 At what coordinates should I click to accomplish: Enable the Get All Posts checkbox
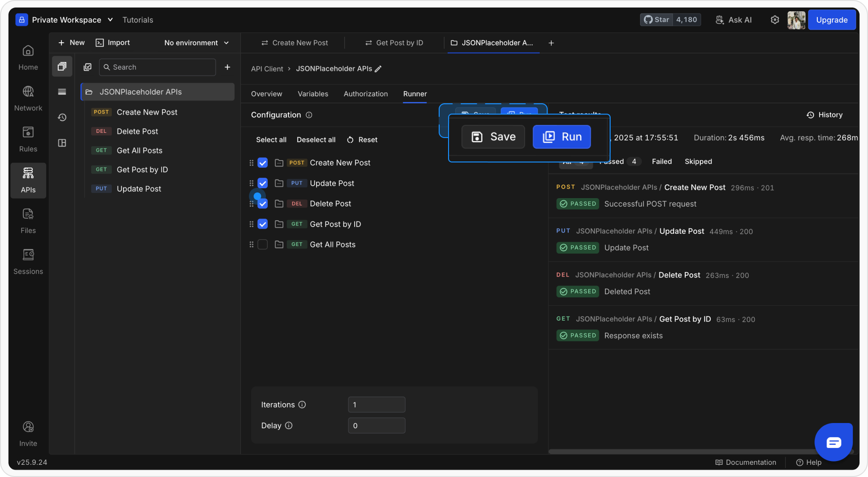click(263, 244)
